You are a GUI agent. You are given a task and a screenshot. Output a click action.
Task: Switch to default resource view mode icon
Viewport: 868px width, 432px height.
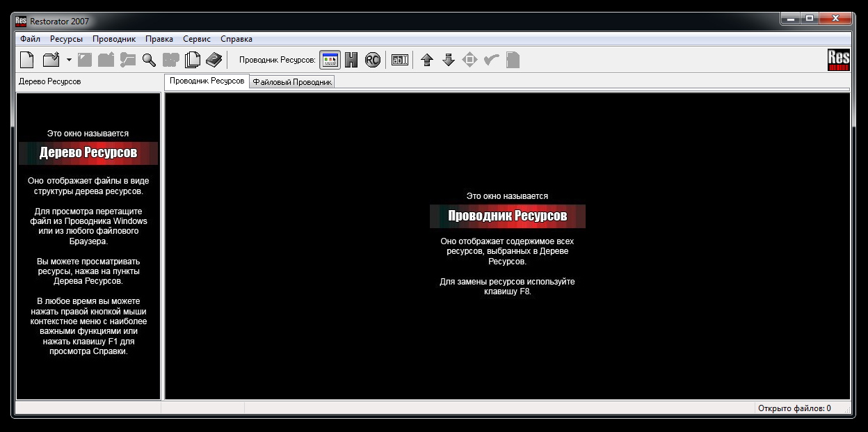(330, 60)
